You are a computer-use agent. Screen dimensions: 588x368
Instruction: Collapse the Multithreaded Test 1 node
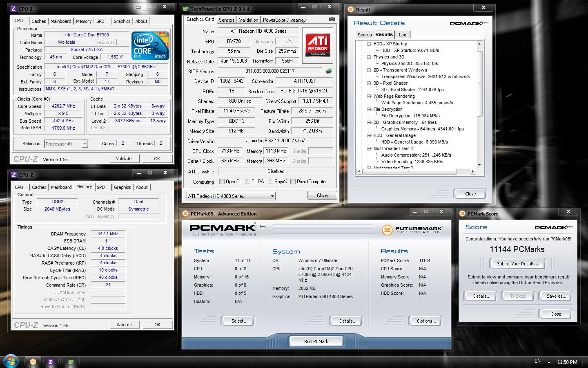click(x=369, y=148)
